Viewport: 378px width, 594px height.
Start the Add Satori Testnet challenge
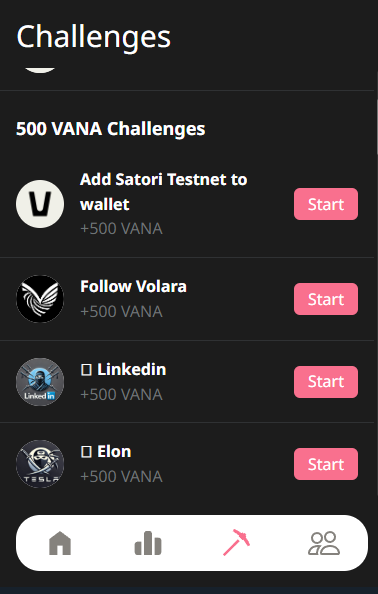(x=326, y=204)
